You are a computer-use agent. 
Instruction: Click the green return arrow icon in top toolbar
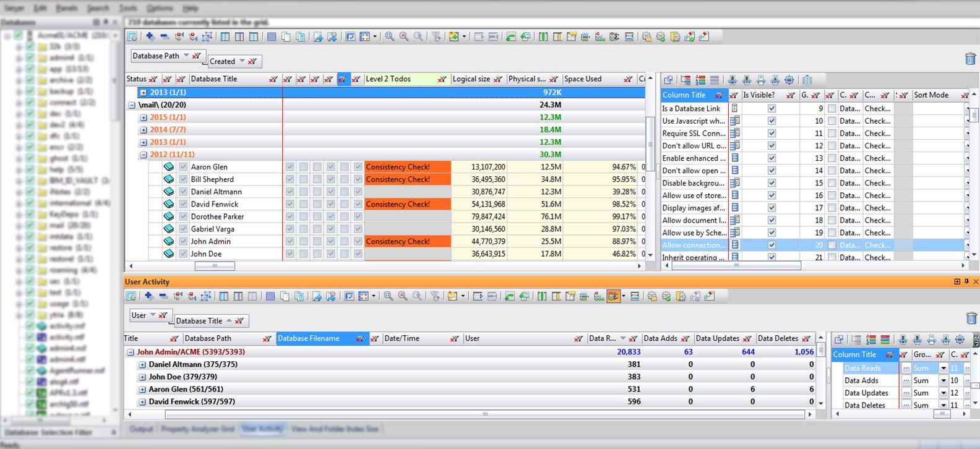(511, 37)
